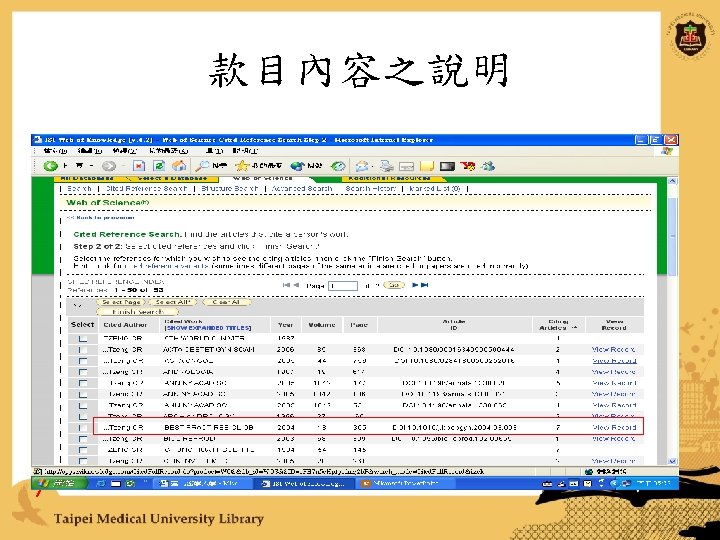
Task: Go to previous results page arrow
Action: (x=296, y=285)
